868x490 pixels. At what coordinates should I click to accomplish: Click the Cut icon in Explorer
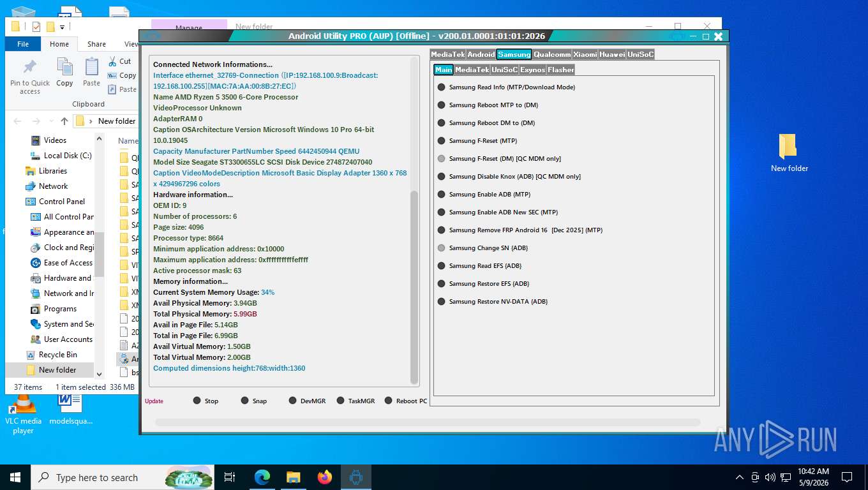[119, 61]
